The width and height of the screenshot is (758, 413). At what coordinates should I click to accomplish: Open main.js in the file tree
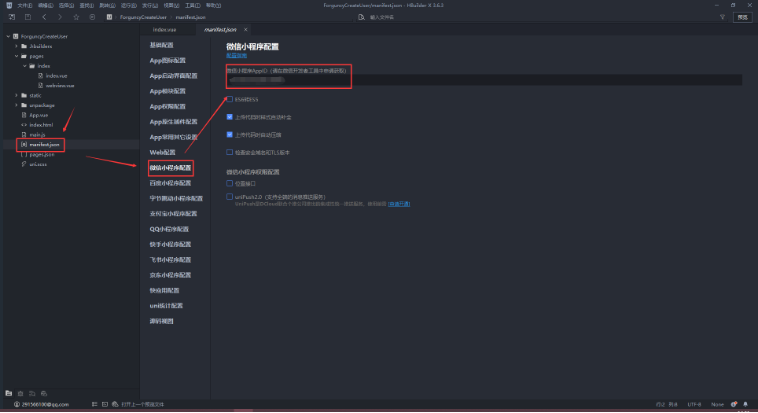[37, 135]
